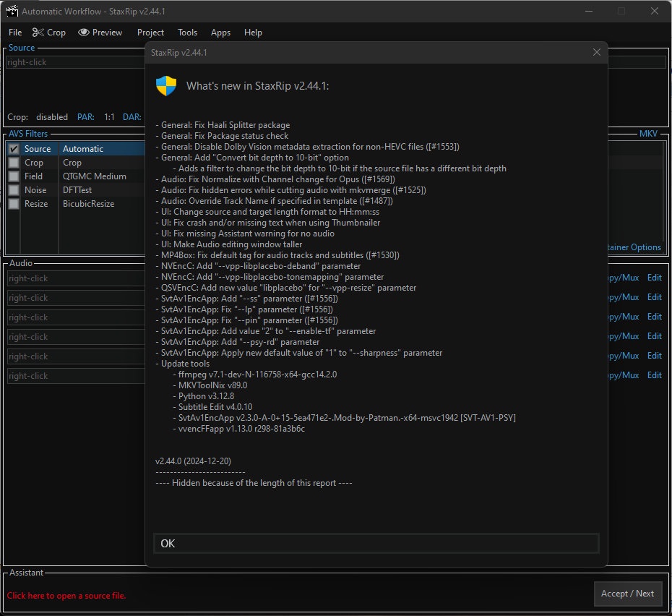Click the DAR: label link
The width and height of the screenshot is (672, 616).
[x=132, y=117]
